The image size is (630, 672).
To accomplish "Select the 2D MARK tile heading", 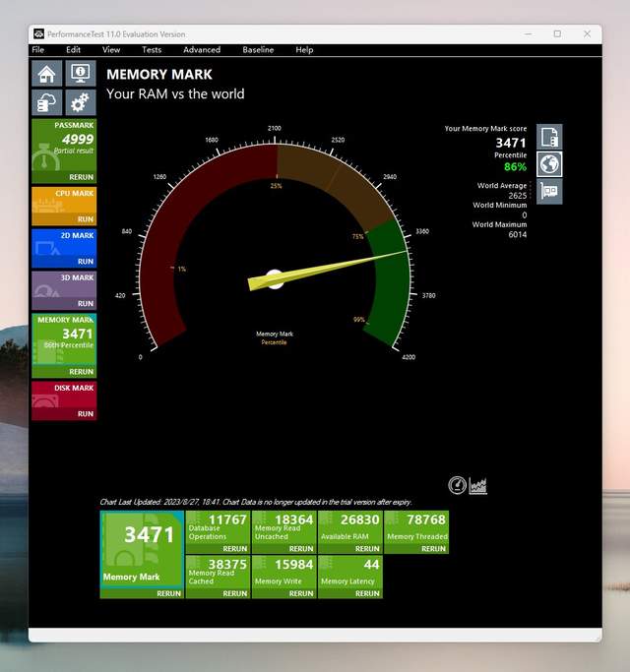I will [77, 236].
